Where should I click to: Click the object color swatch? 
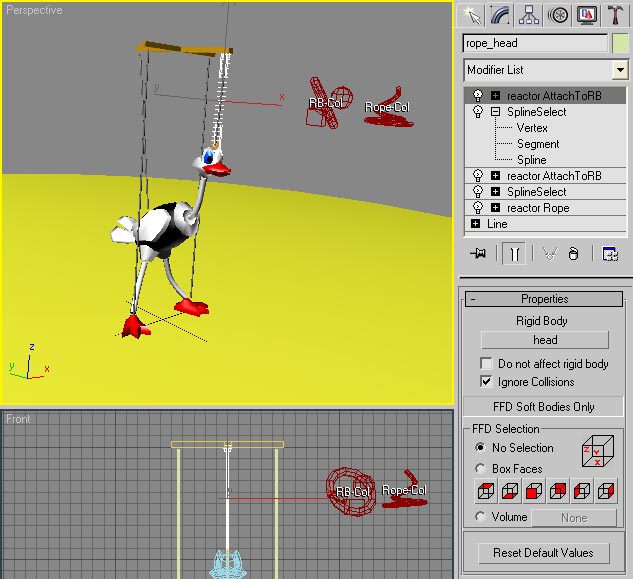[x=620, y=43]
